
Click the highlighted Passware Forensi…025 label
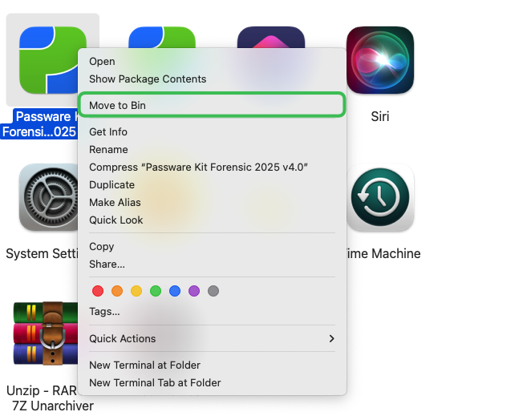point(39,124)
